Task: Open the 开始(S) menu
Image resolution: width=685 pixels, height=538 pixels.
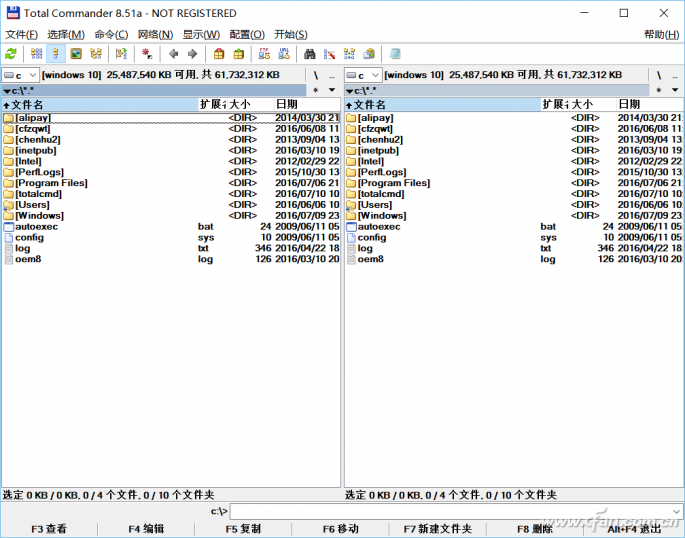Action: 291,34
